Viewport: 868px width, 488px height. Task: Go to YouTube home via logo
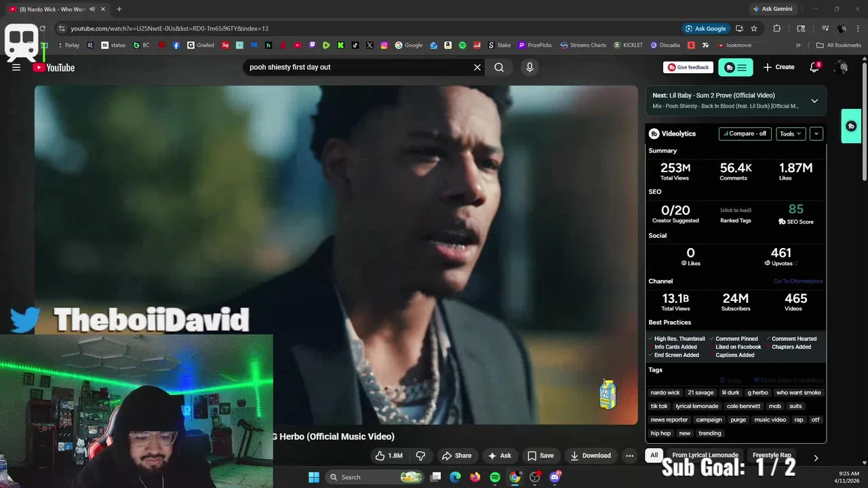[x=54, y=67]
